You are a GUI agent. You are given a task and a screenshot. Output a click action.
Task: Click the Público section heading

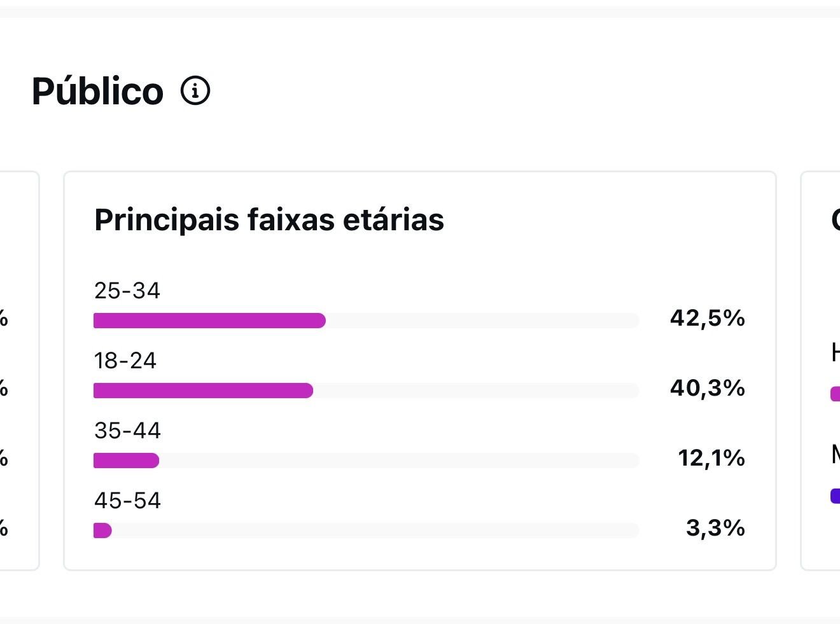coord(97,91)
